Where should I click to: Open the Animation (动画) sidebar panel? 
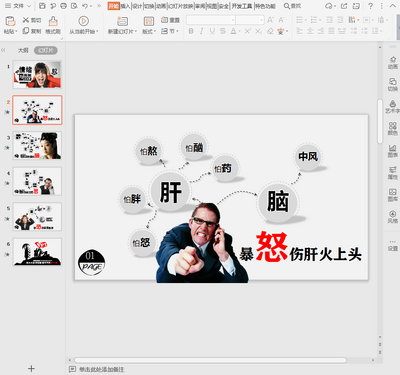coord(393,62)
